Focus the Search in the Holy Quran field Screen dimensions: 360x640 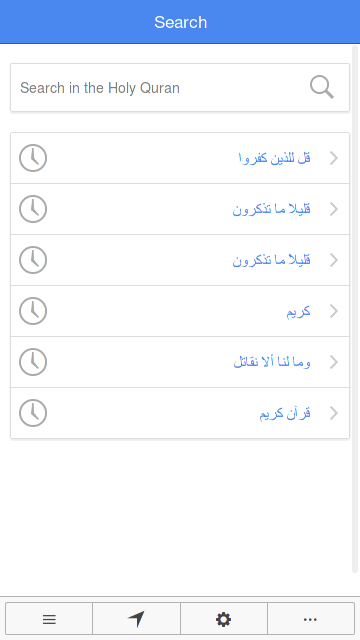click(180, 87)
